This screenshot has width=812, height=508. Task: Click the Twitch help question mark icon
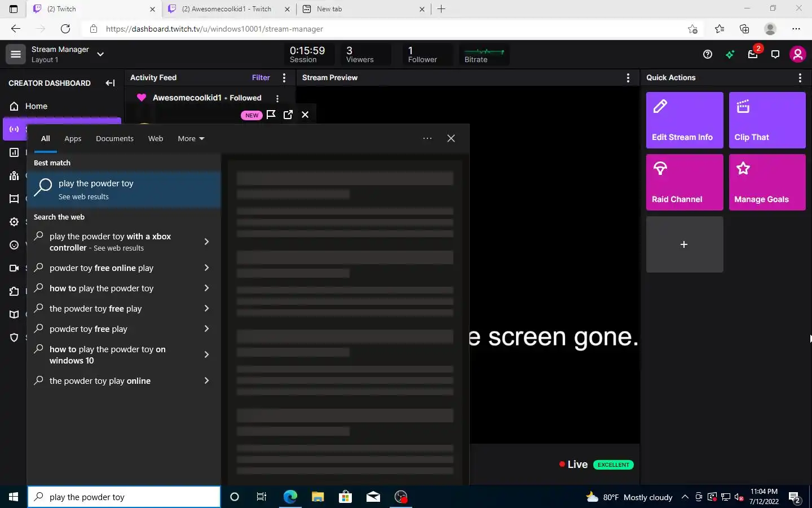click(708, 54)
